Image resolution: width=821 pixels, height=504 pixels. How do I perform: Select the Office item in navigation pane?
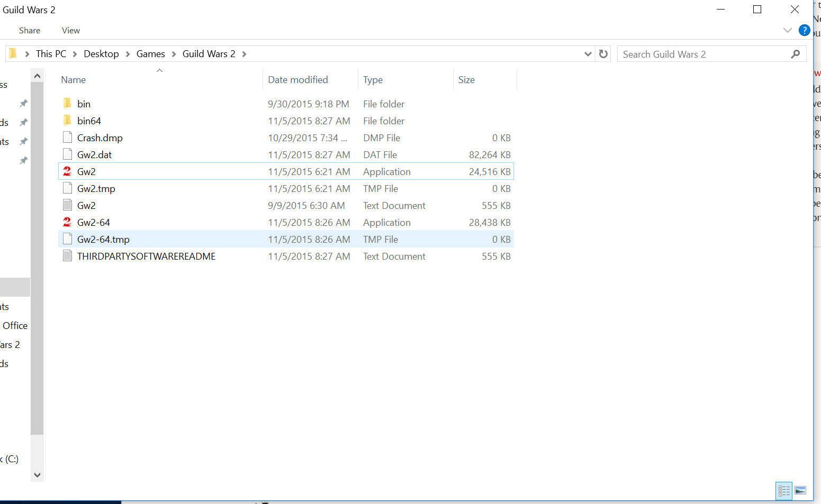[15, 326]
